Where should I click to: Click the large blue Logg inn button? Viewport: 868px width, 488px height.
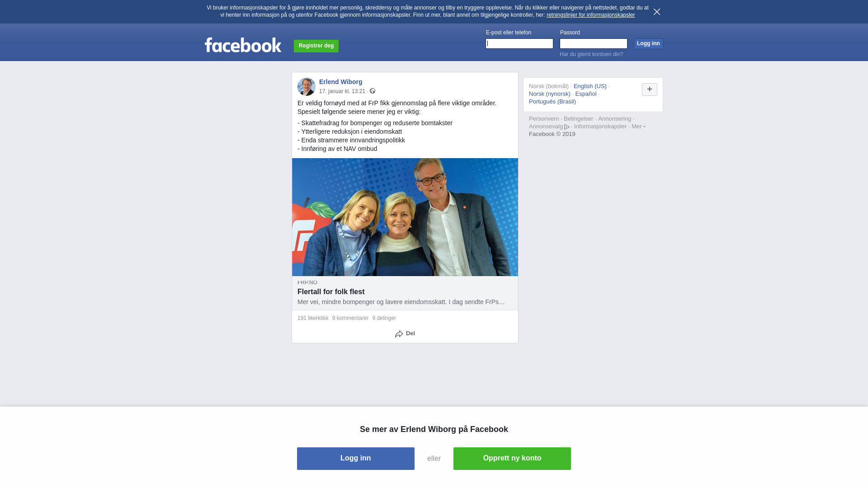pos(356,459)
